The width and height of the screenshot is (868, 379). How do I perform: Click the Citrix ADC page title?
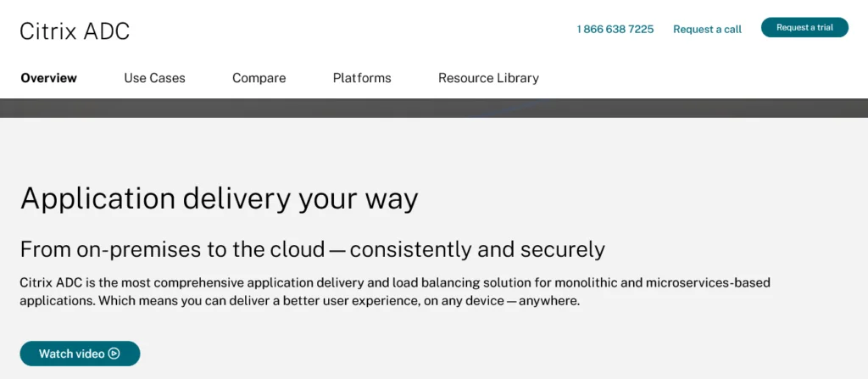(75, 31)
